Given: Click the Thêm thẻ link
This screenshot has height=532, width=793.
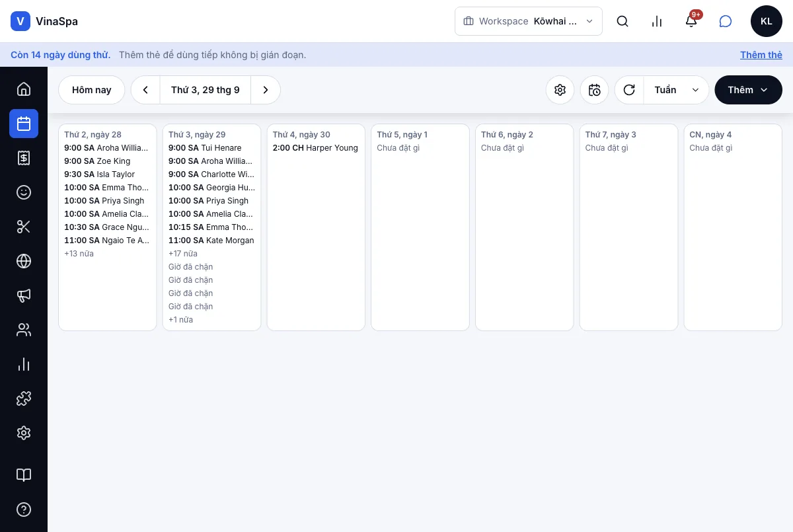Looking at the screenshot, I should coord(761,55).
